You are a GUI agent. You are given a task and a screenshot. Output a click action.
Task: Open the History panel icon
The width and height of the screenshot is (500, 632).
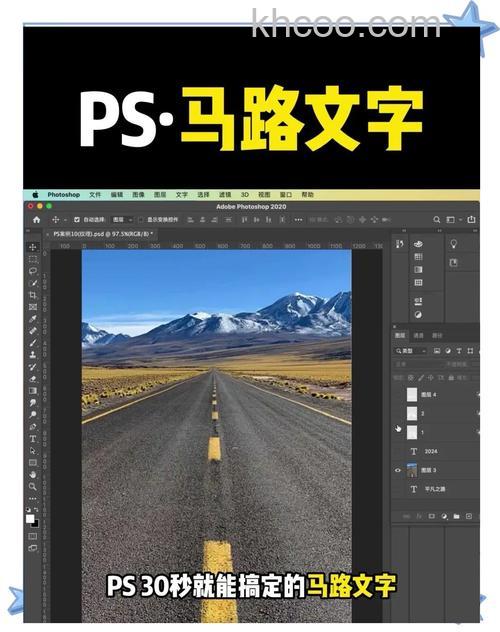pos(400,244)
